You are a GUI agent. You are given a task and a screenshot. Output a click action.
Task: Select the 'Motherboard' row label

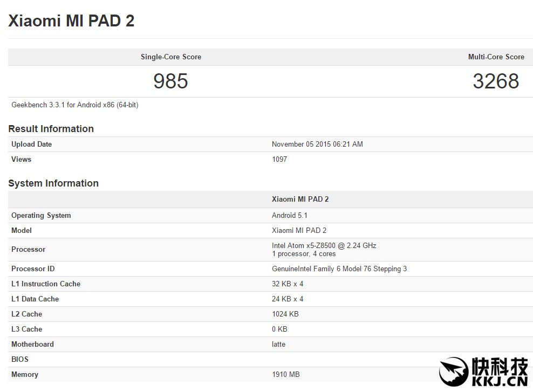click(32, 344)
